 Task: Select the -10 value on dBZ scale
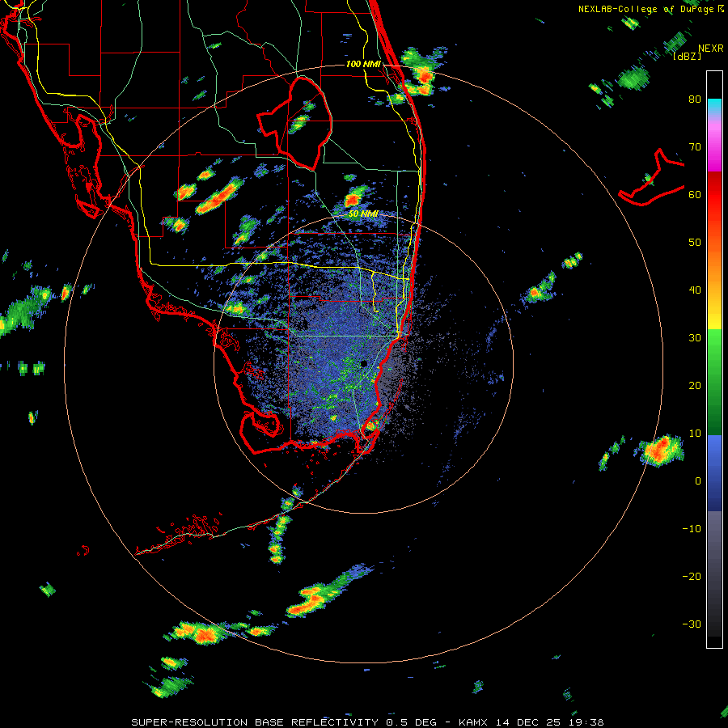click(692, 529)
